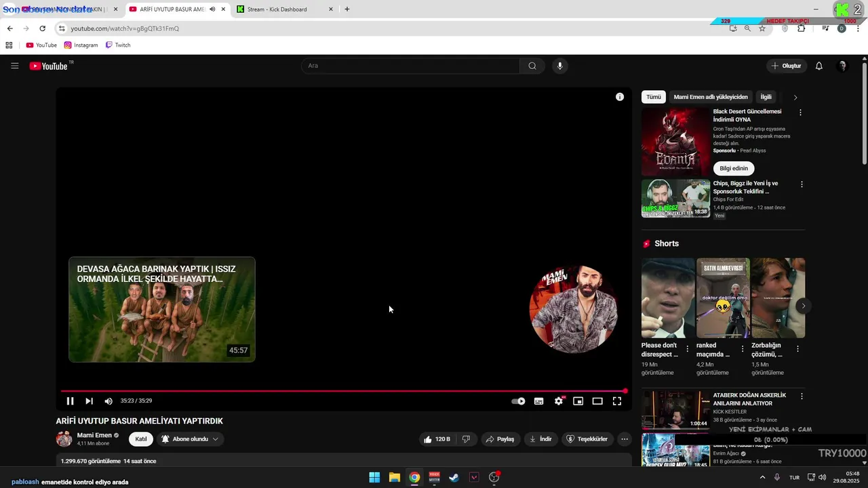Open the 'Oluştur' create button
The height and width of the screenshot is (488, 868).
pyautogui.click(x=787, y=66)
